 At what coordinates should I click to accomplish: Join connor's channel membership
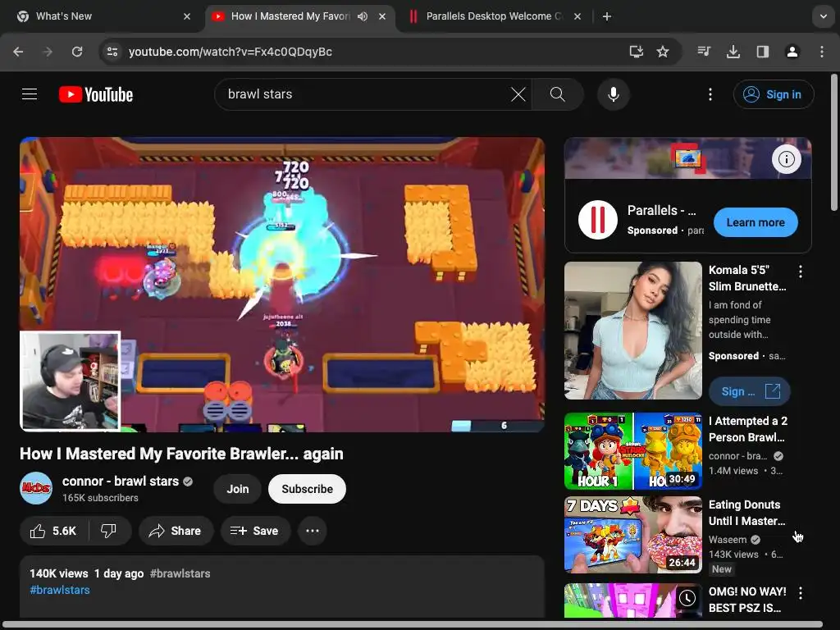237,489
